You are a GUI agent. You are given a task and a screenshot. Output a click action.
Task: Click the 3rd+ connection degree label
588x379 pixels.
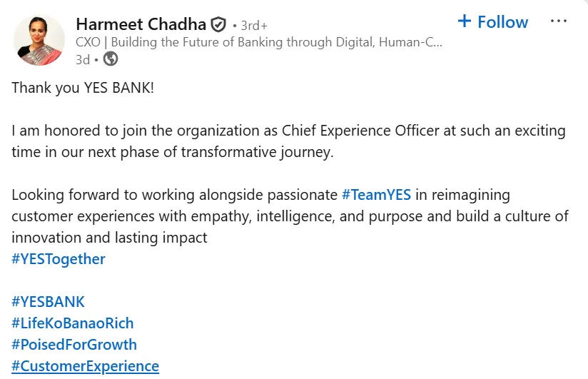pos(254,26)
